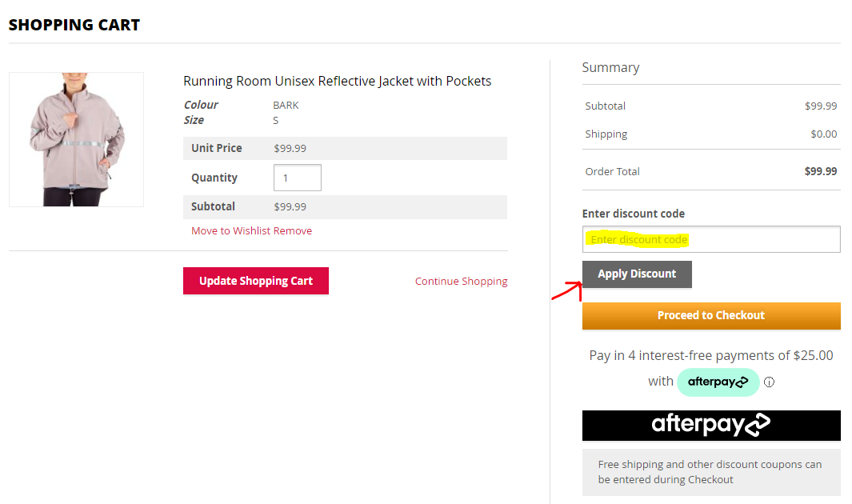Click Update Shopping Cart button
Image resolution: width=852 pixels, height=504 pixels.
point(256,281)
